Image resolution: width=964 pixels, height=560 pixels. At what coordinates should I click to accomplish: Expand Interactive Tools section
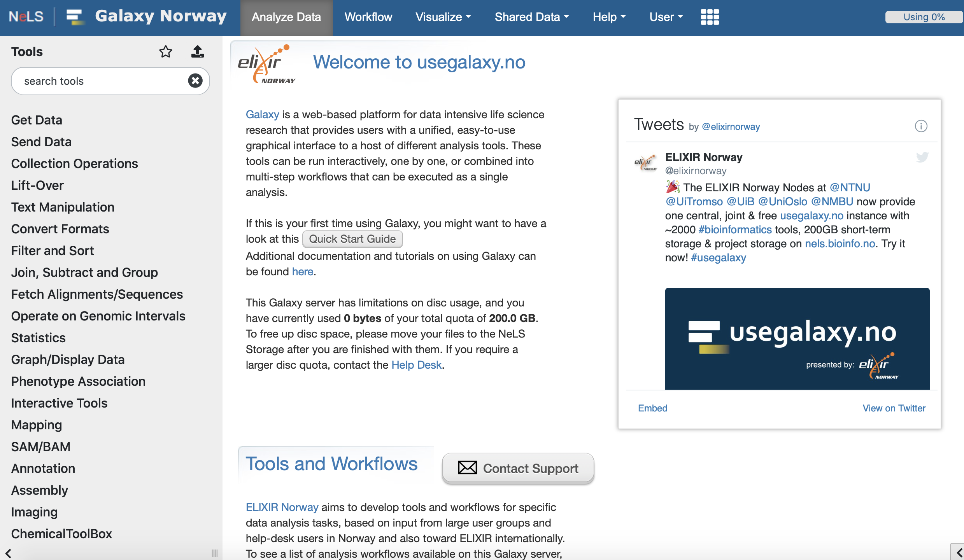coord(59,403)
